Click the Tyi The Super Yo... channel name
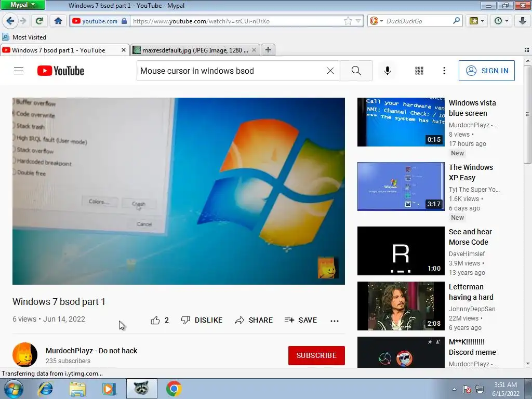 (474, 189)
